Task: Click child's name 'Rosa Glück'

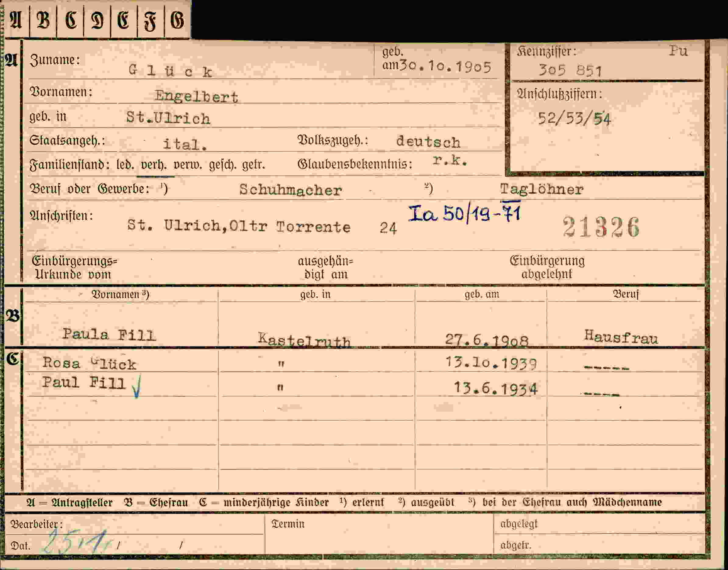Action: click(x=90, y=363)
